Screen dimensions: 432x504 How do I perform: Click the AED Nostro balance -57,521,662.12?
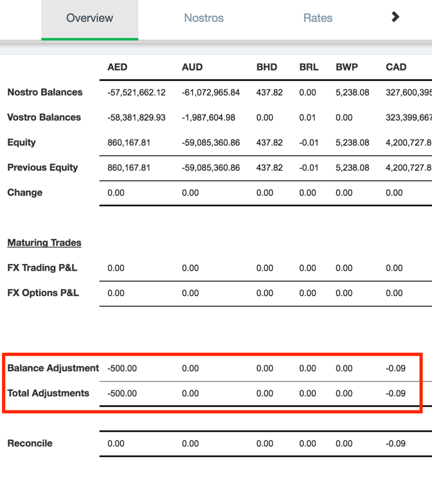(x=136, y=92)
